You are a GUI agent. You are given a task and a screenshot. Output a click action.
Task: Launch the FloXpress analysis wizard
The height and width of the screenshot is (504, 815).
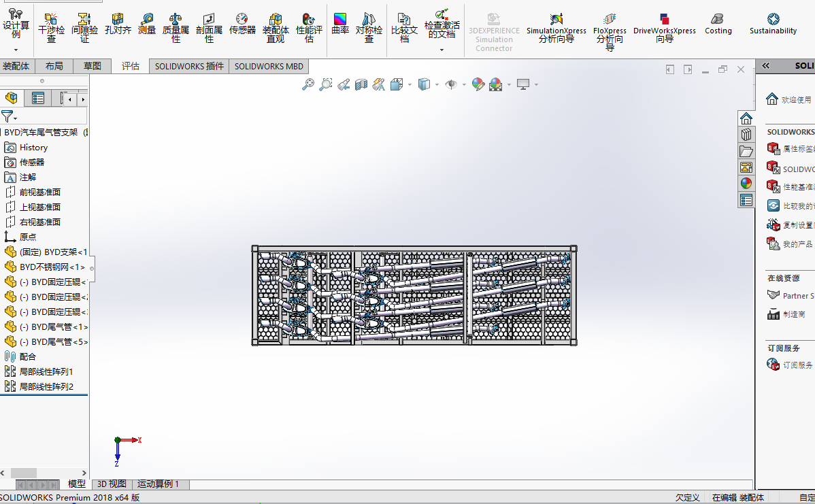[610, 32]
